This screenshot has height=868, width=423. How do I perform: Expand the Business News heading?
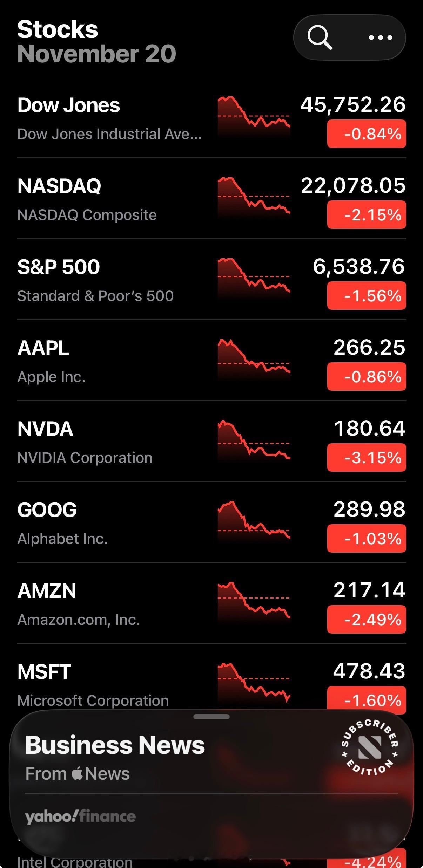(115, 745)
